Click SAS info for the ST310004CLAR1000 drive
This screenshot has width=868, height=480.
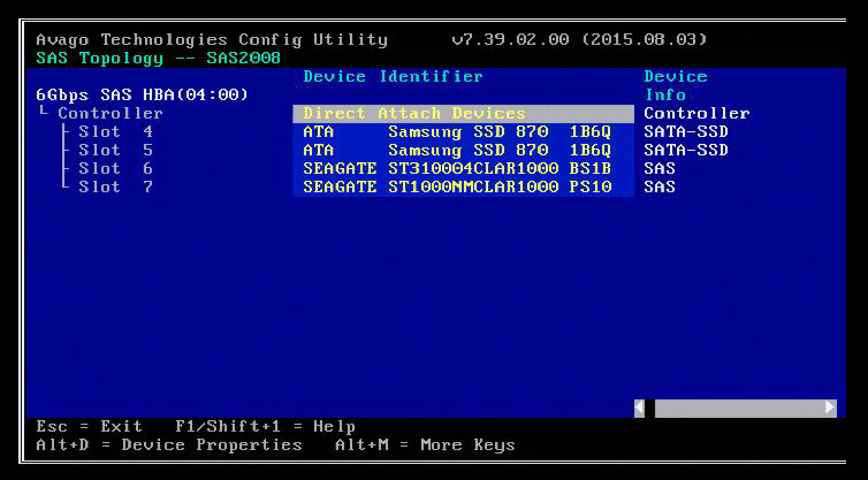pyautogui.click(x=660, y=169)
